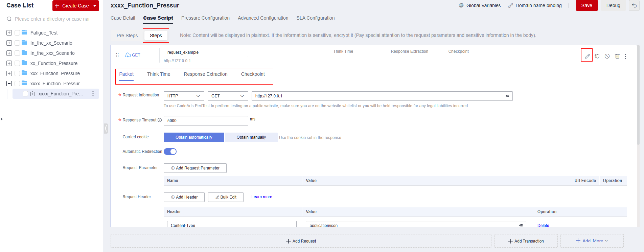Open the HTTP protocol dropdown

(x=184, y=96)
